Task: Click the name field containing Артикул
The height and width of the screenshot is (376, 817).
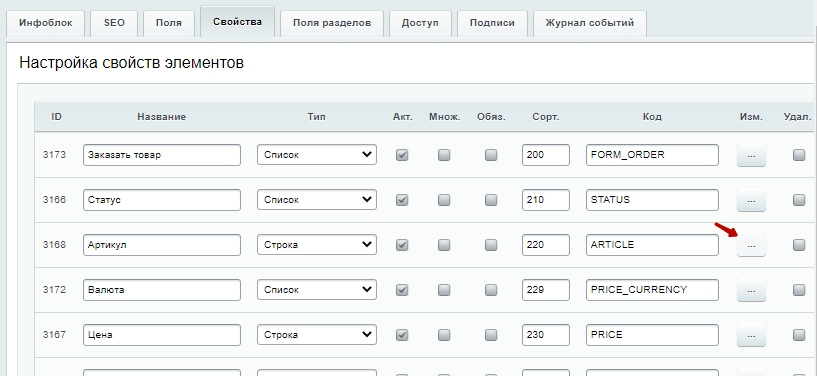Action: tap(162, 245)
